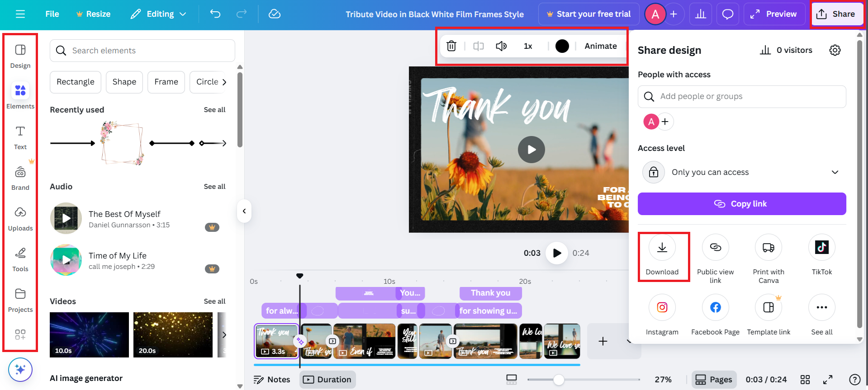Click the play button beside 0:03
This screenshot has height=390, width=868.
[557, 253]
